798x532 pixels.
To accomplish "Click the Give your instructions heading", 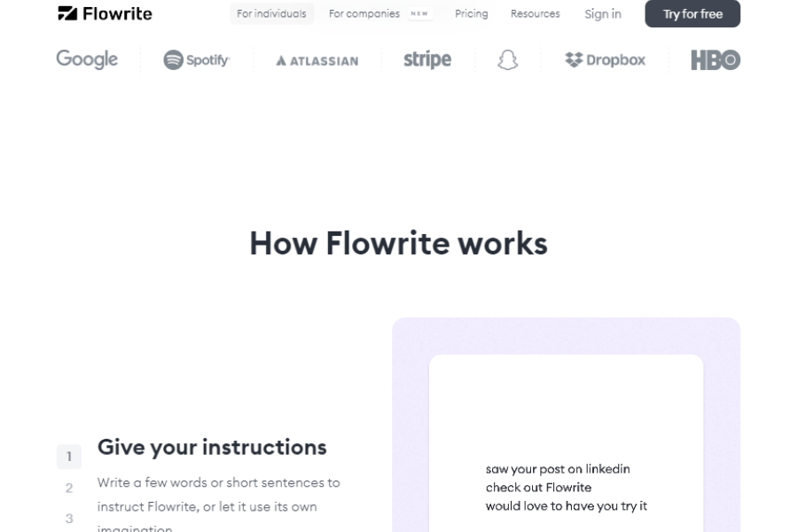I will [x=211, y=447].
